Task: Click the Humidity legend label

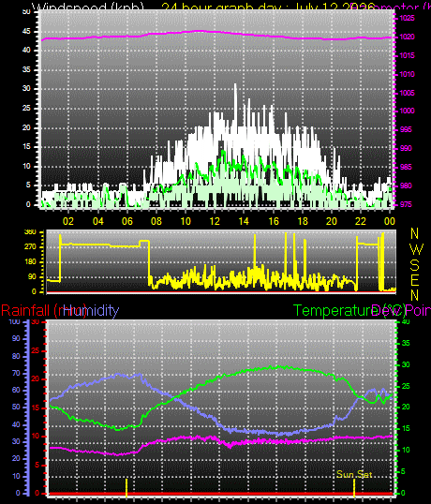Action: (x=91, y=310)
